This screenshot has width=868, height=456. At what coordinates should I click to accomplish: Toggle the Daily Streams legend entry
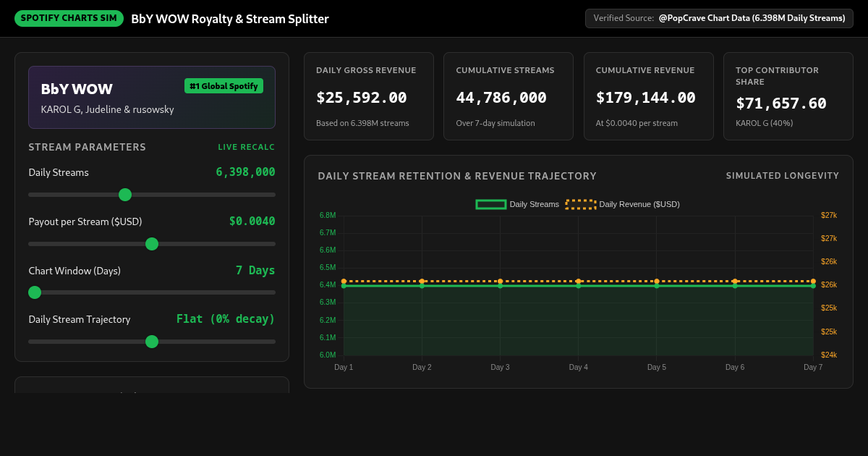(517, 204)
